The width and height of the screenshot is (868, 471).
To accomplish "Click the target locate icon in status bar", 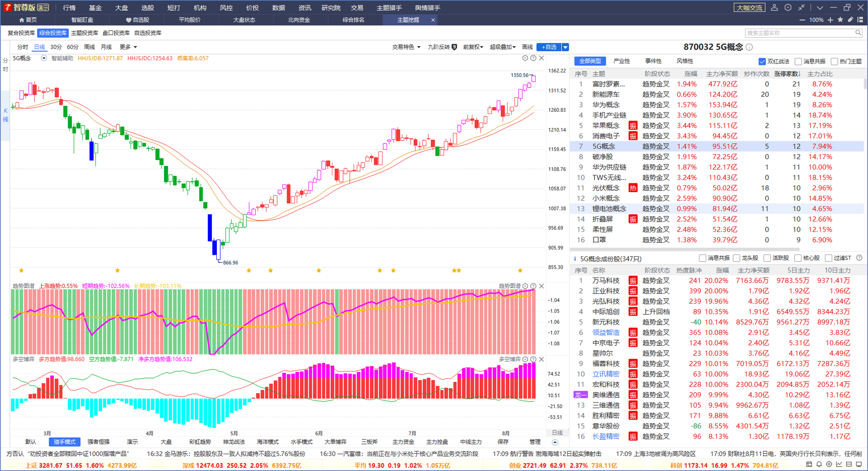I will [x=829, y=464].
